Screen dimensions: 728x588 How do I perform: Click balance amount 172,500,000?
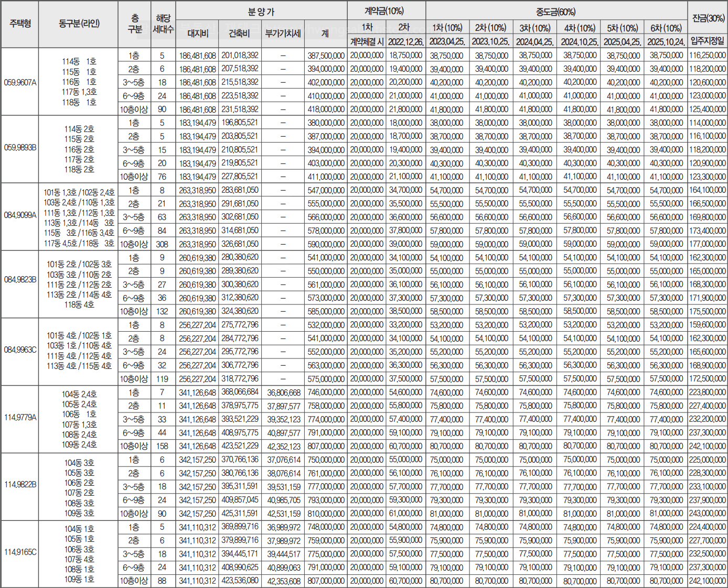708,378
